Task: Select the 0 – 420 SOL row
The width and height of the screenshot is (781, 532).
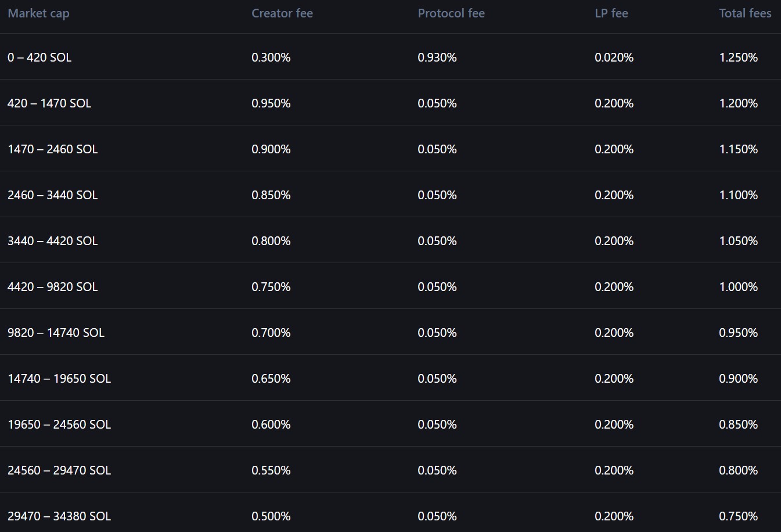Action: (39, 57)
